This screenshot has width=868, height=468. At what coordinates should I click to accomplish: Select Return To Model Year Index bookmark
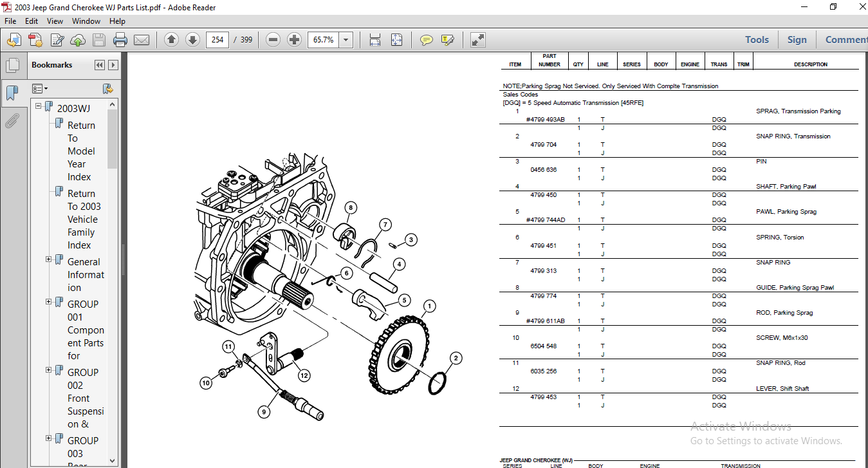pos(81,151)
